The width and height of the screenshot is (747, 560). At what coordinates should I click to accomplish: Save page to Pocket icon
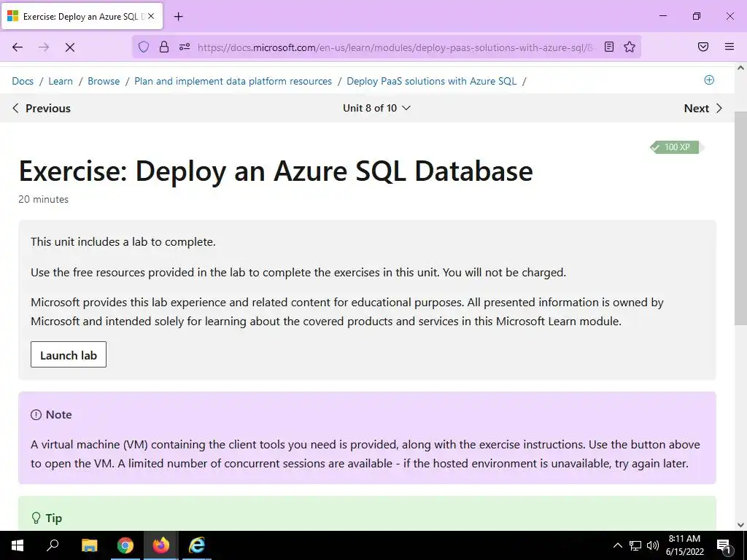(703, 47)
